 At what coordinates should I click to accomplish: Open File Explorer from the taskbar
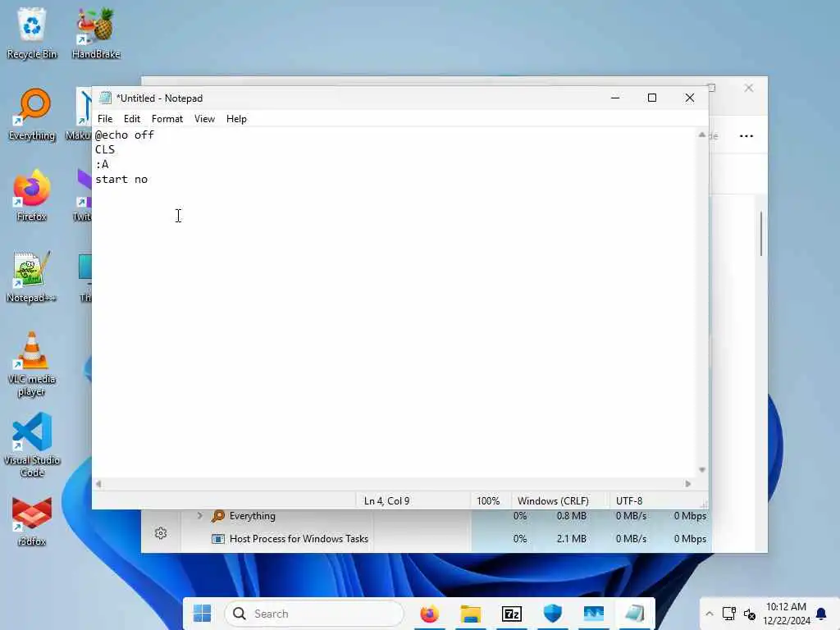tap(470, 614)
